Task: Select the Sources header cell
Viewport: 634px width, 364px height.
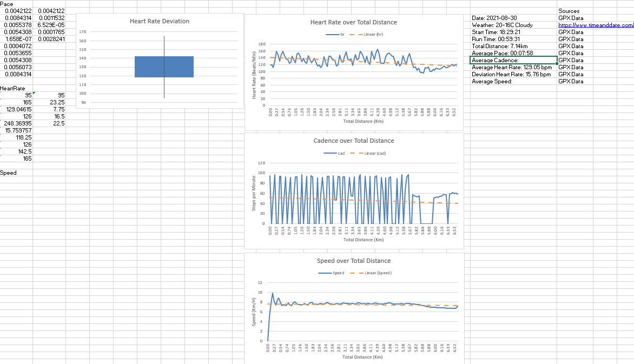Action: click(x=569, y=11)
